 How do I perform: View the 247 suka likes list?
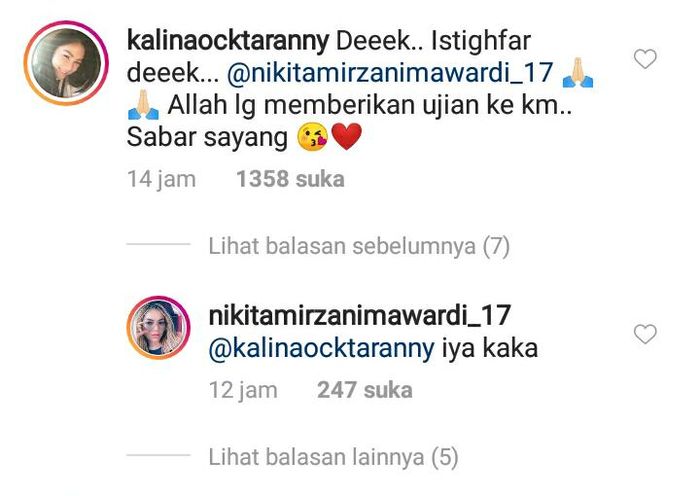365,390
